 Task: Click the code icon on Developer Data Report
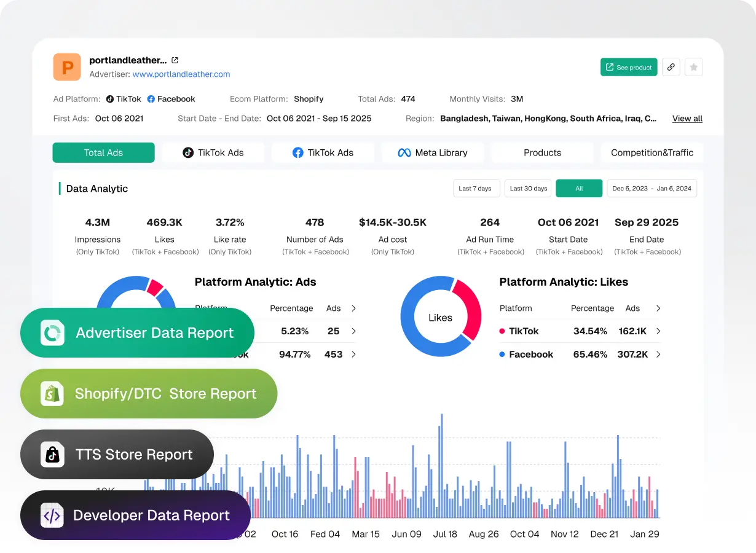tap(51, 516)
